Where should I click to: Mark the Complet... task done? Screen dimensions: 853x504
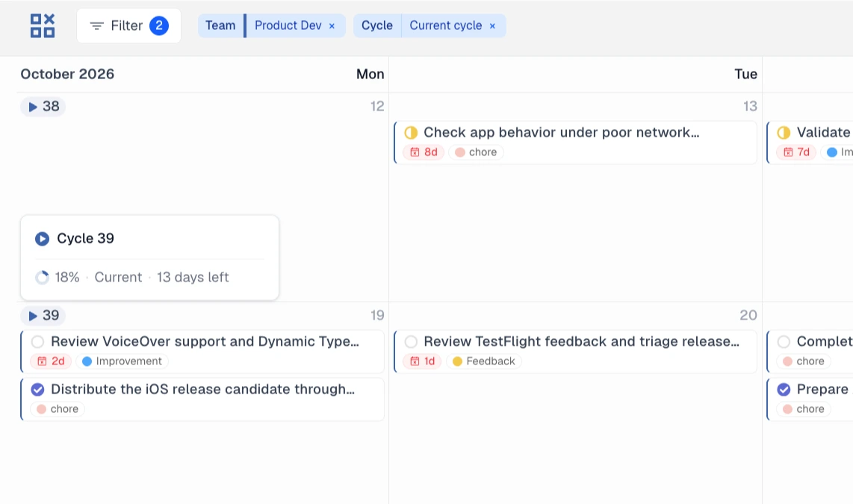pyautogui.click(x=784, y=341)
